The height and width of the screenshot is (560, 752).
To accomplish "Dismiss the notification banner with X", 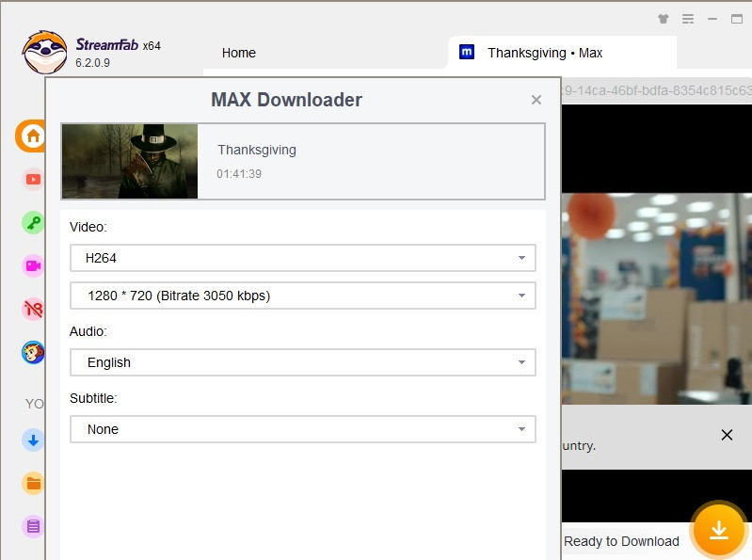I will pos(727,435).
